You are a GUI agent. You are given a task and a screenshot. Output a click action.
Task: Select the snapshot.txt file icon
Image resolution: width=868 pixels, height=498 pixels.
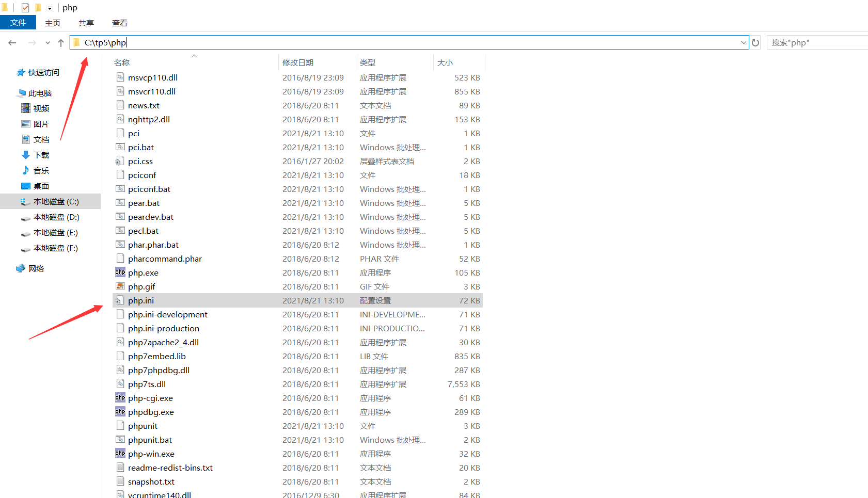[x=120, y=481]
